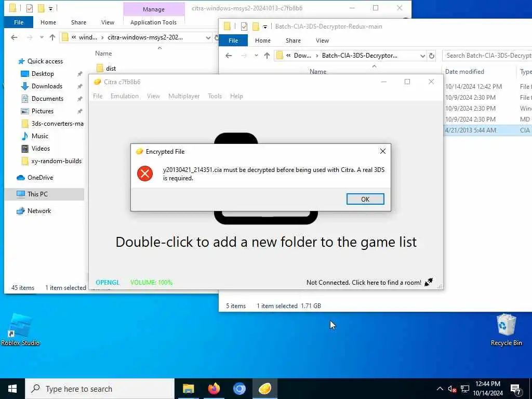This screenshot has width=532, height=399.
Task: Open the Citra Multiplayer menu
Action: pos(184,96)
